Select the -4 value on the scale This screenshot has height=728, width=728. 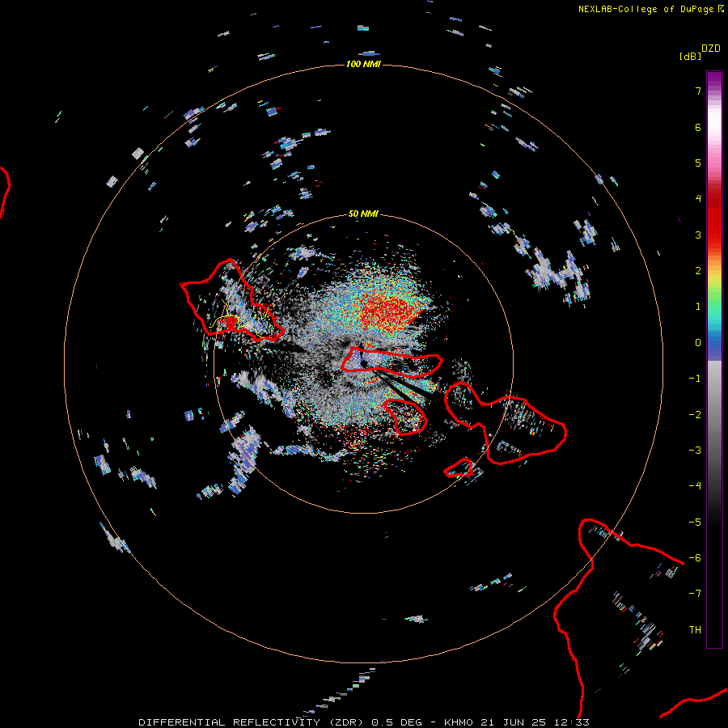coord(695,486)
